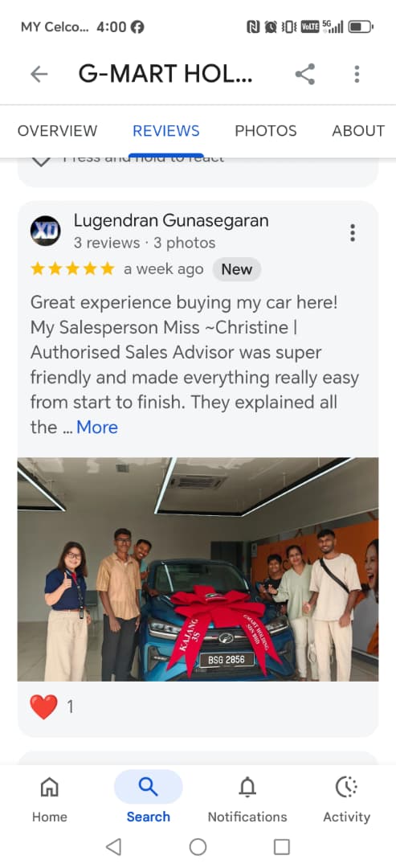The width and height of the screenshot is (396, 868).
Task: Switch to the OVERVIEW tab
Action: point(58,131)
